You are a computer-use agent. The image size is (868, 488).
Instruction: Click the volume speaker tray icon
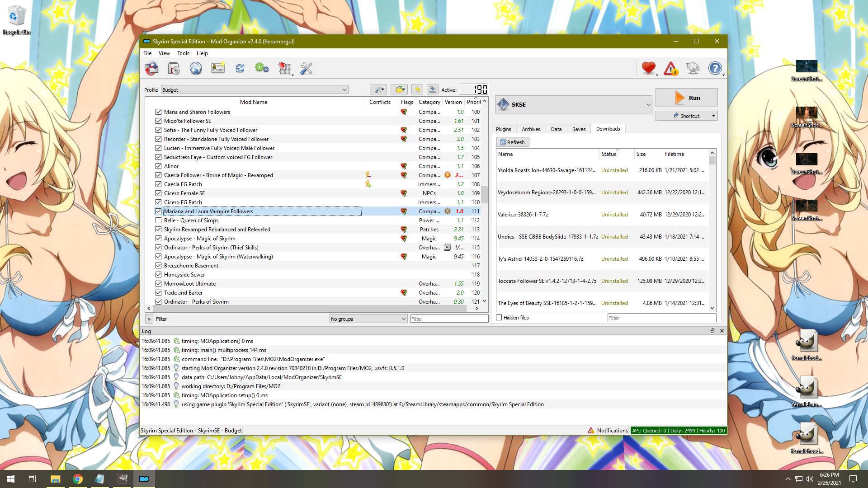(x=810, y=479)
